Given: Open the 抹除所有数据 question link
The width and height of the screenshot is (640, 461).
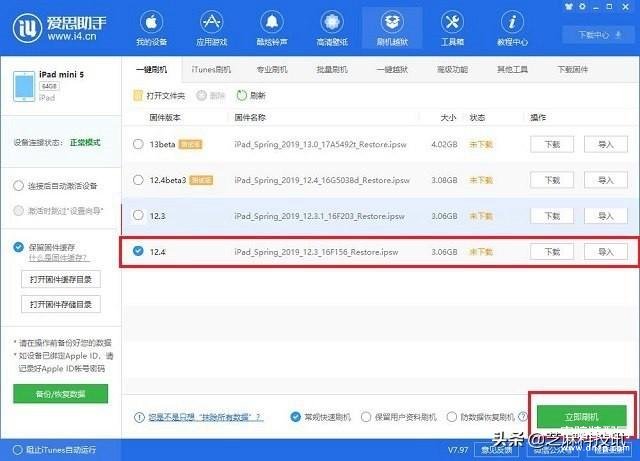Looking at the screenshot, I should tap(206, 417).
